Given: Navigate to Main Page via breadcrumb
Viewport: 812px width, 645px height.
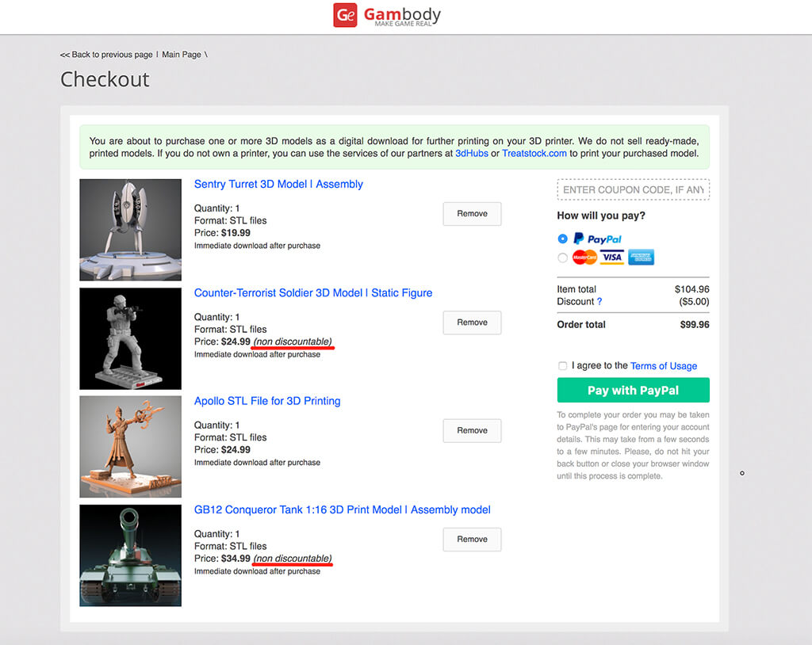Looking at the screenshot, I should click(182, 54).
